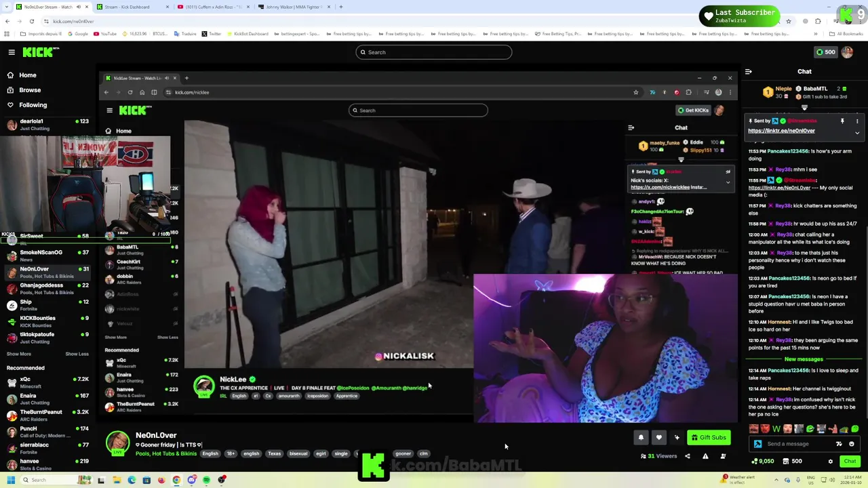Open the text translate icon in chat input
The image size is (868, 488).
(x=839, y=444)
